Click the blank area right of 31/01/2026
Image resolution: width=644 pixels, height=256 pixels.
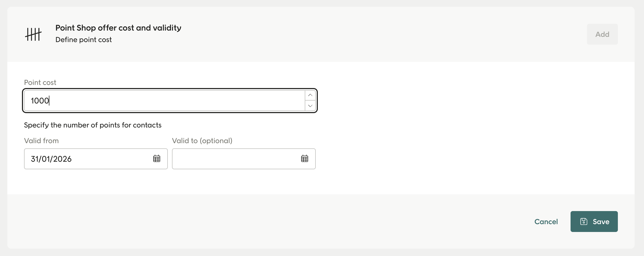[x=112, y=159]
